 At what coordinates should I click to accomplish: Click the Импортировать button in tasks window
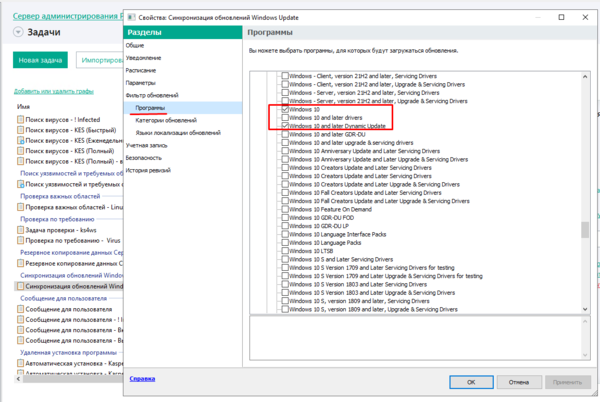point(100,60)
